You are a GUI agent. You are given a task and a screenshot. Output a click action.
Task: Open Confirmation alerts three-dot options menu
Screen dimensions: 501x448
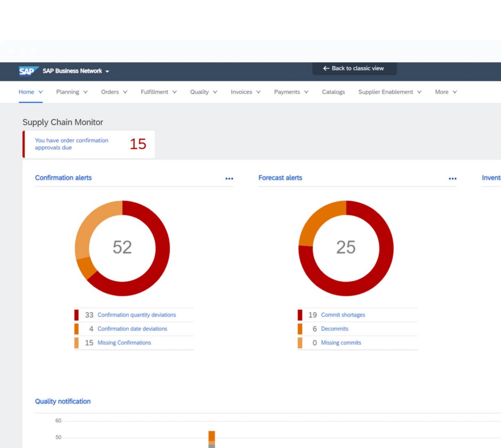[229, 178]
